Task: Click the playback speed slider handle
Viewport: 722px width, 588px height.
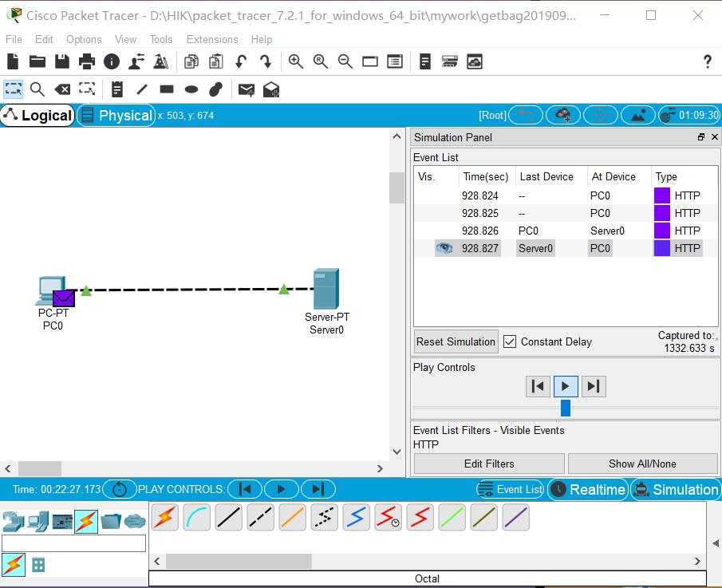Action: [566, 408]
